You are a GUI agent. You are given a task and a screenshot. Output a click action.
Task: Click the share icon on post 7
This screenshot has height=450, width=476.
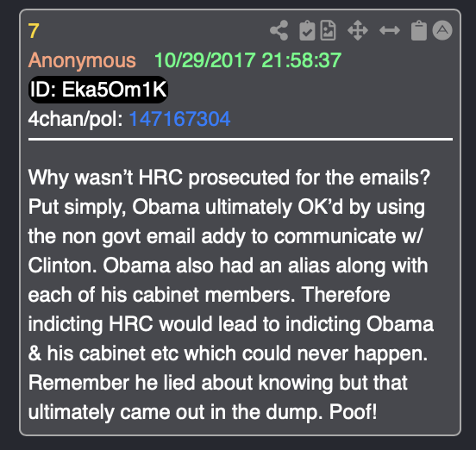[279, 30]
